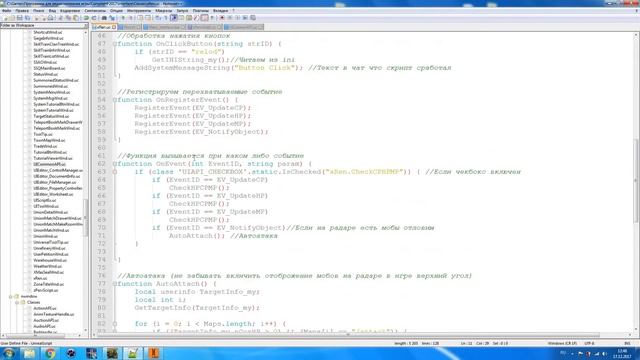Open SystemMenuWnd.uc in workspace tree

pyautogui.click(x=51, y=92)
